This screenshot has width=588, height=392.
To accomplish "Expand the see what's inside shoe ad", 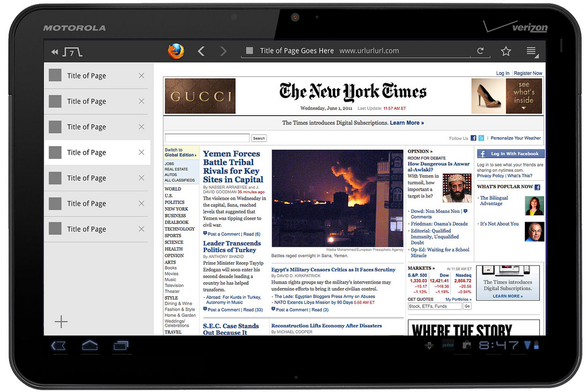I will [x=506, y=96].
